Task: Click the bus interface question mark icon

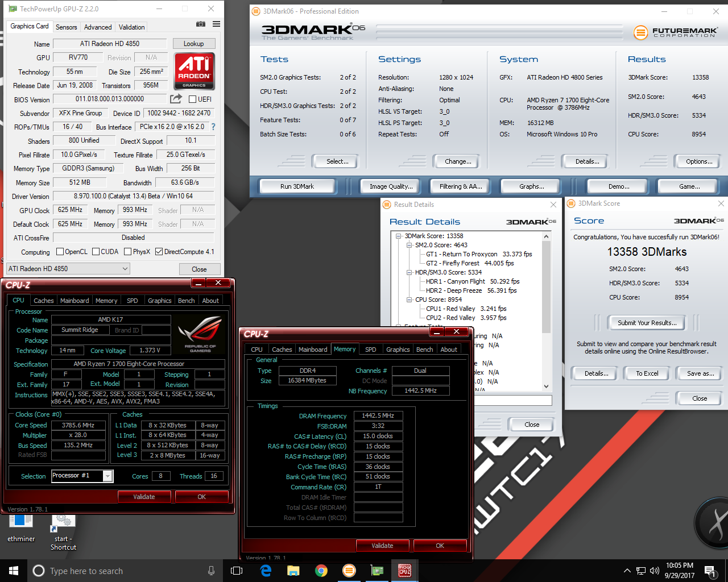Action: pyautogui.click(x=213, y=127)
